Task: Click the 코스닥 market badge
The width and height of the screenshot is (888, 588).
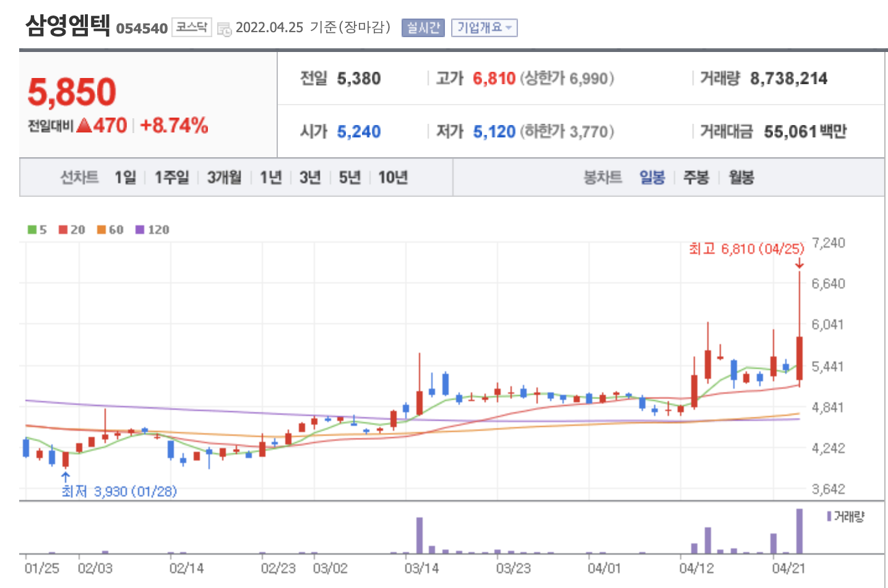Action: click(191, 27)
